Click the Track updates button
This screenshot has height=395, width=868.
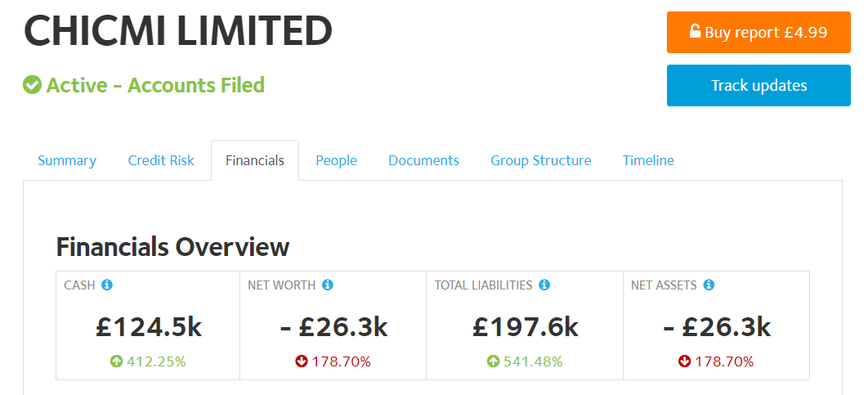[x=758, y=85]
